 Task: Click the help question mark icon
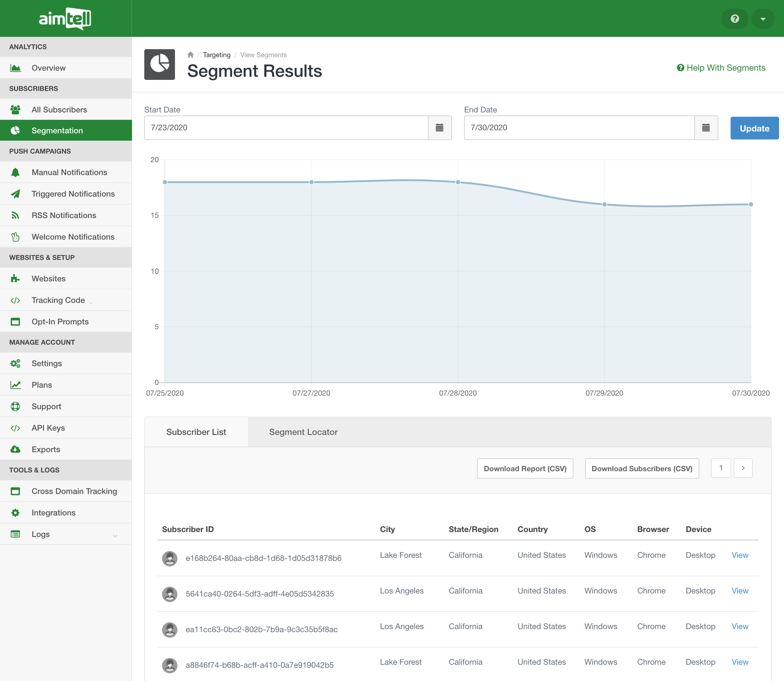click(x=735, y=19)
